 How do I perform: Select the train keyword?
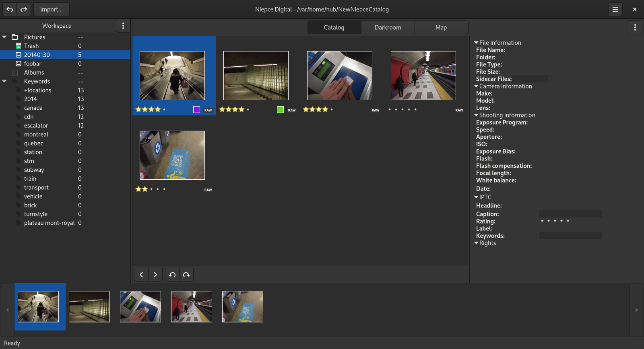point(30,179)
